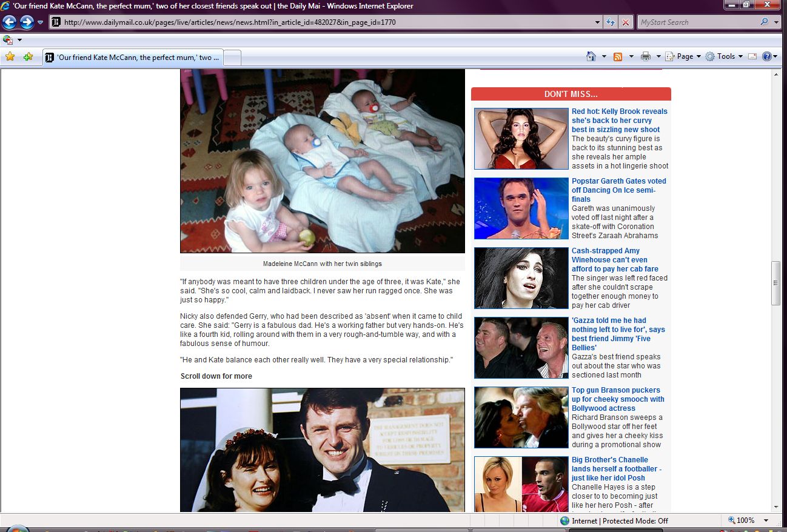Click the browser Forward arrow button
The image size is (787, 532).
[27, 22]
